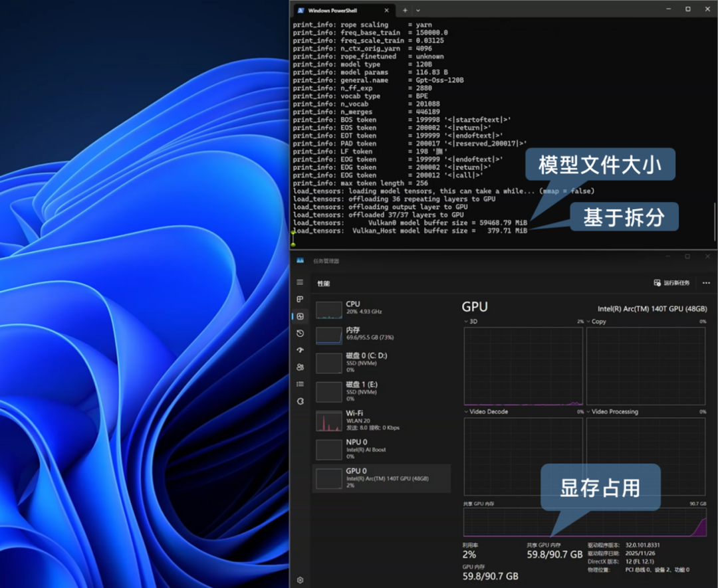Image resolution: width=718 pixels, height=588 pixels.
Task: Select the CPU performance entry
Action: click(x=382, y=309)
